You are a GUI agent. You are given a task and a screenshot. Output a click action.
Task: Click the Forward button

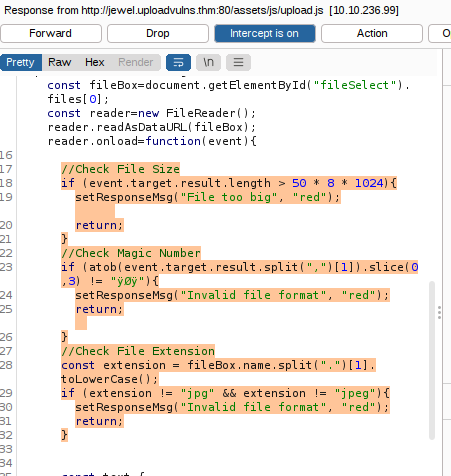tap(51, 33)
